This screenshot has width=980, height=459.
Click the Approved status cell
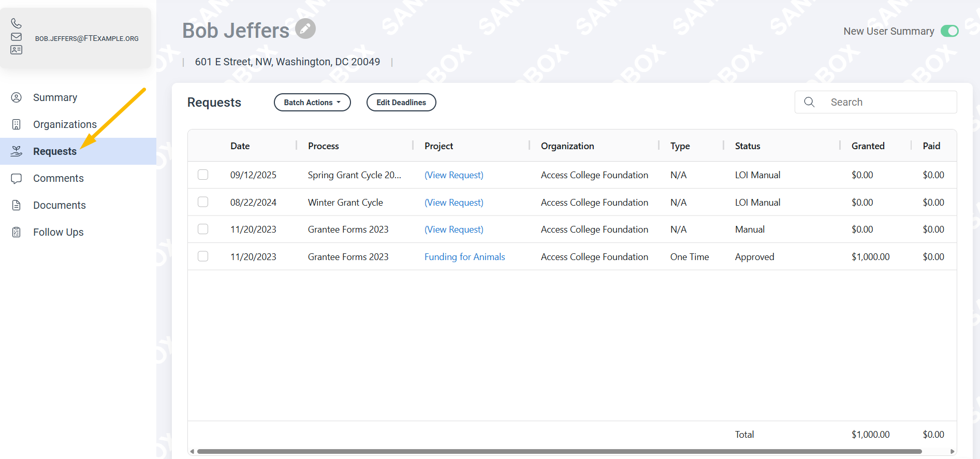click(x=755, y=257)
